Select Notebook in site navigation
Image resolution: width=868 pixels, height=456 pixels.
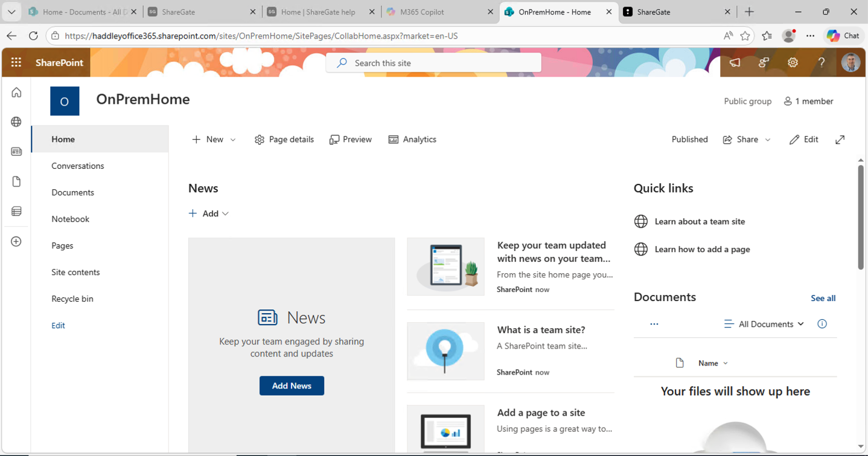(x=70, y=219)
